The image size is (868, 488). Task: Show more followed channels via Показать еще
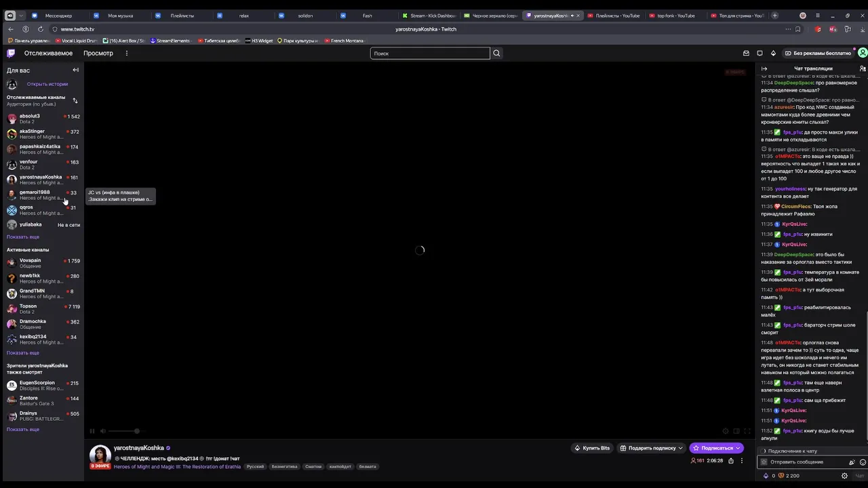coord(23,237)
